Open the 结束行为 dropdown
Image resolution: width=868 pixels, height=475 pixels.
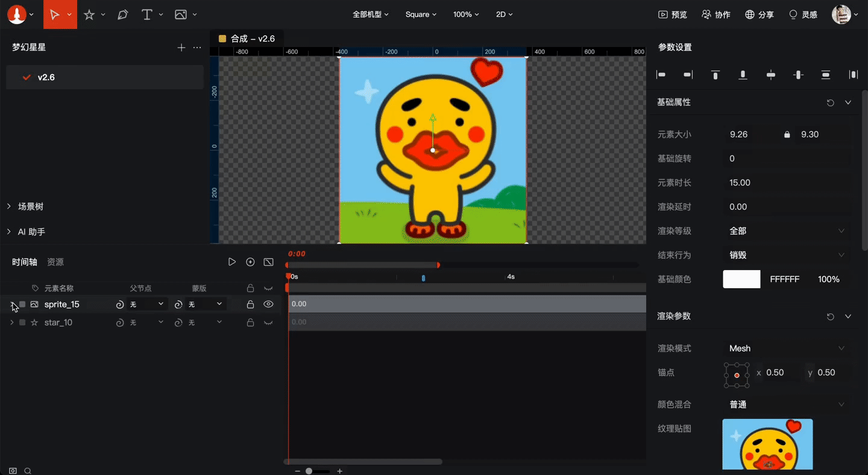click(x=787, y=255)
